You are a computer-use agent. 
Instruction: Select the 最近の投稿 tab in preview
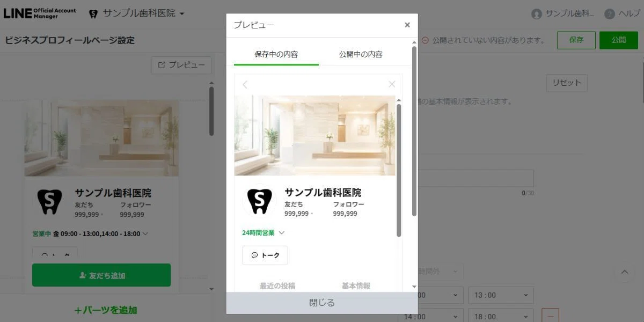coord(277,286)
